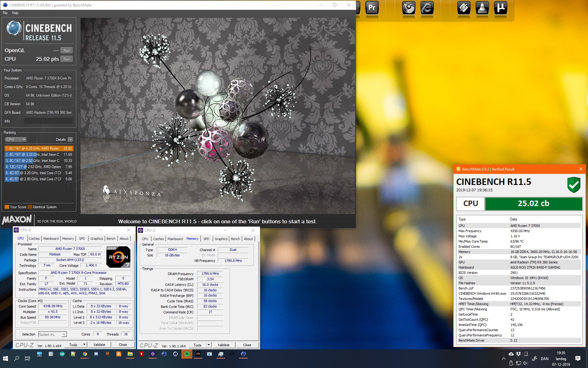Open Chrome from the desktop dock

(409, 8)
